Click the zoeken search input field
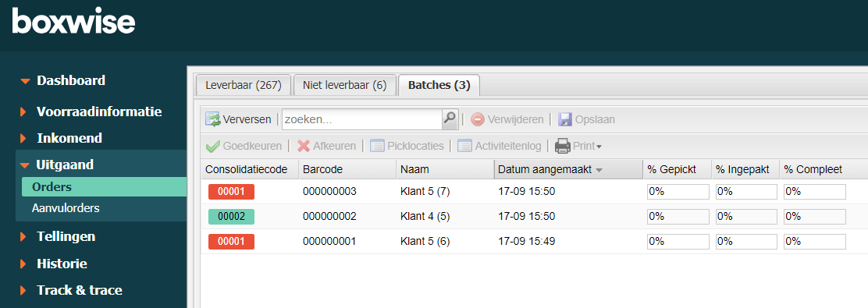The width and height of the screenshot is (868, 308). pos(362,119)
